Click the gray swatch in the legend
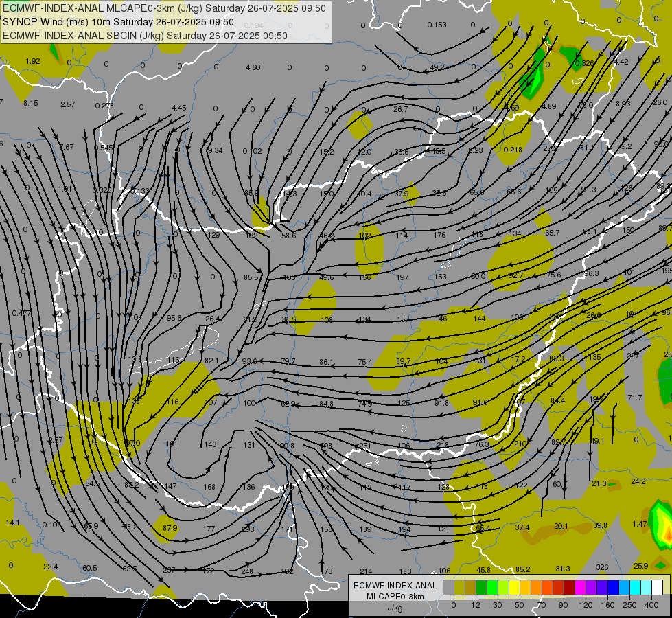Viewport: 672px width, 618px height. pos(448,587)
